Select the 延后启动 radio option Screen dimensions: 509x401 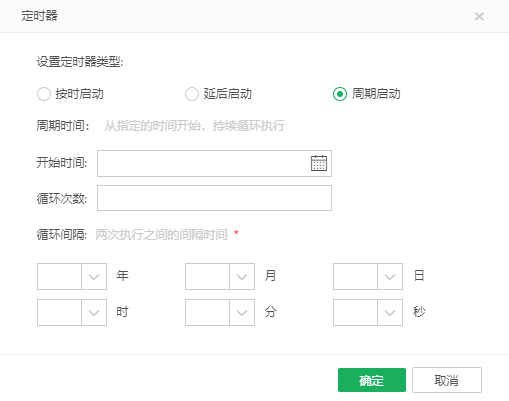click(192, 94)
